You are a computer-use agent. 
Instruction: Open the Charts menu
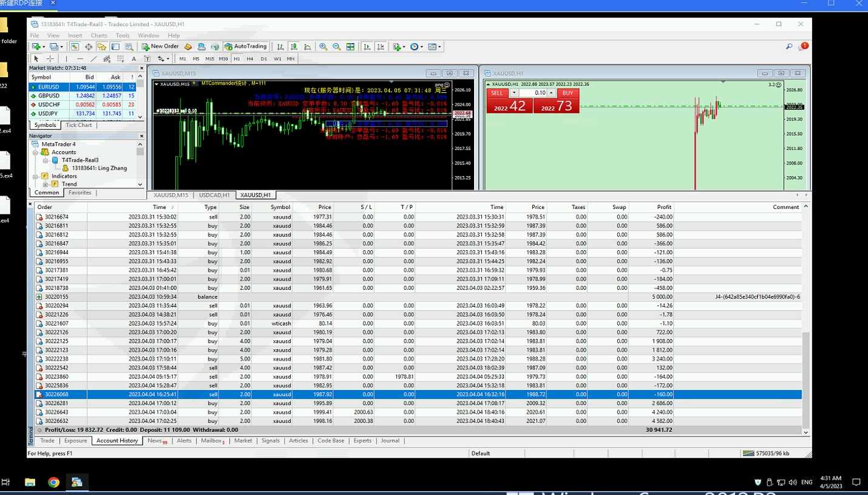(x=99, y=35)
